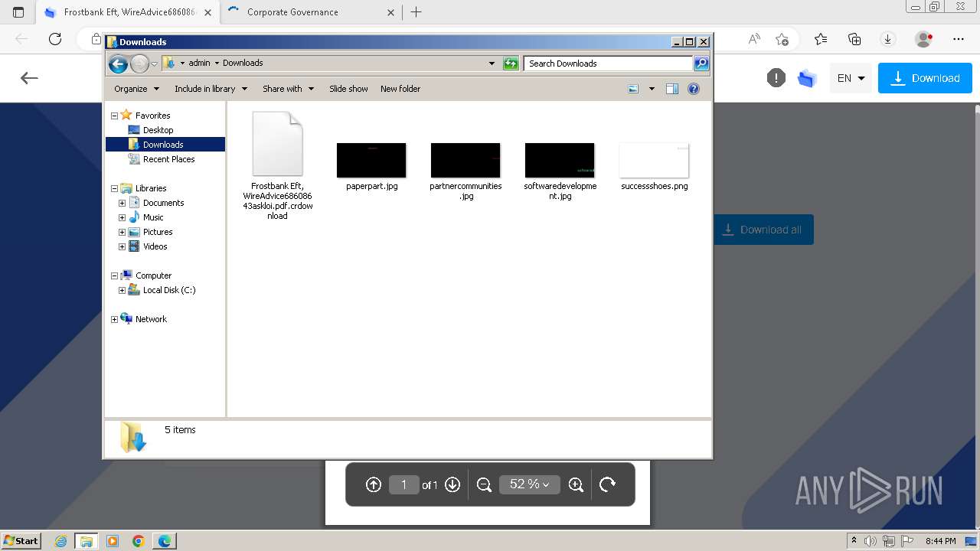Viewport: 980px width, 551px height.
Task: Click Slide show in toolbar
Action: click(x=348, y=89)
